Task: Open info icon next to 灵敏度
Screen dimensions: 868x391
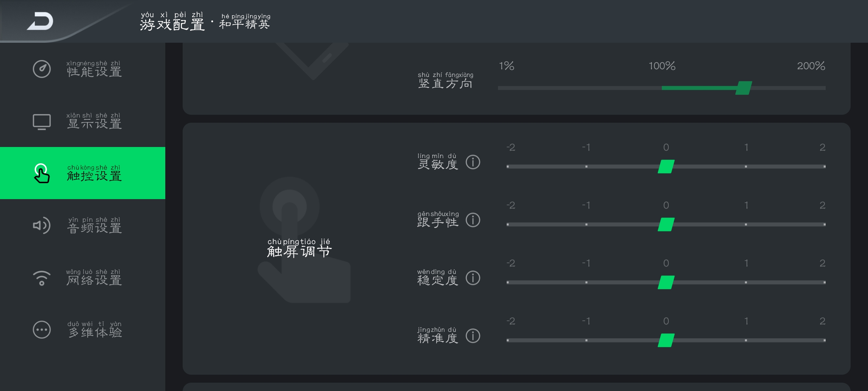Action: tap(473, 162)
